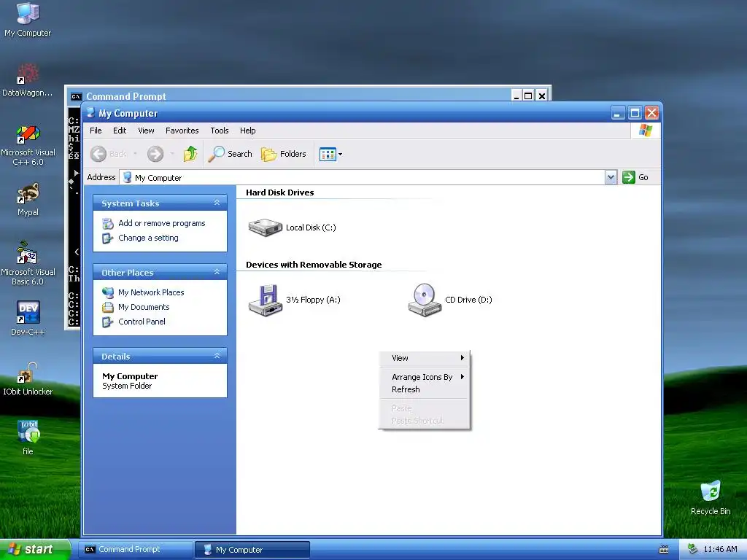This screenshot has height=560, width=747.
Task: Open My Documents link
Action: (144, 307)
